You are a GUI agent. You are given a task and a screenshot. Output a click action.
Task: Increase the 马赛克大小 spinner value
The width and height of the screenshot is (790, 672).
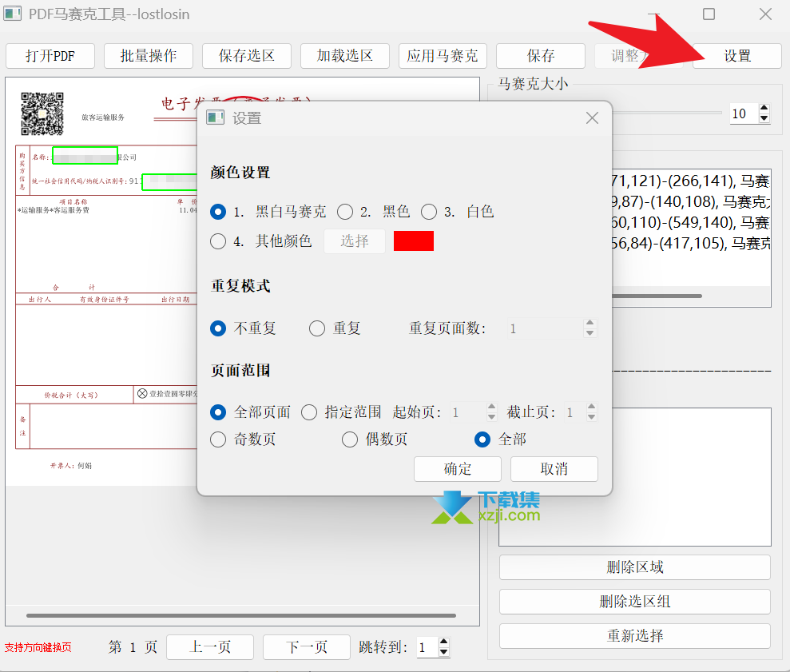pyautogui.click(x=764, y=109)
